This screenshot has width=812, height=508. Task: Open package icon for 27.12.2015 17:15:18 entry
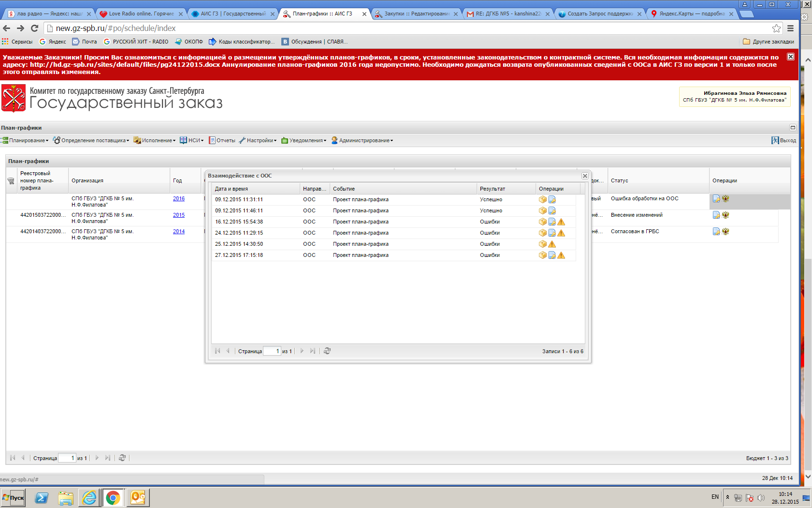[x=543, y=255]
